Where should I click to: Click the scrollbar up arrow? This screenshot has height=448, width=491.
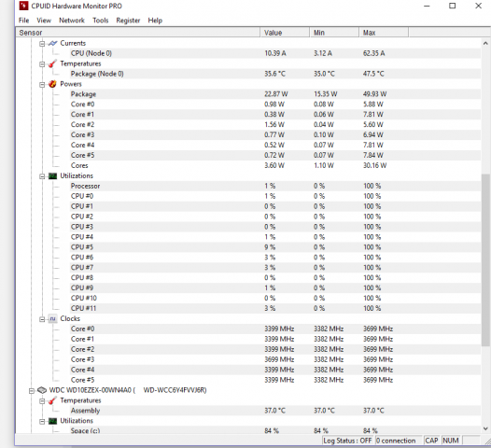485,43
